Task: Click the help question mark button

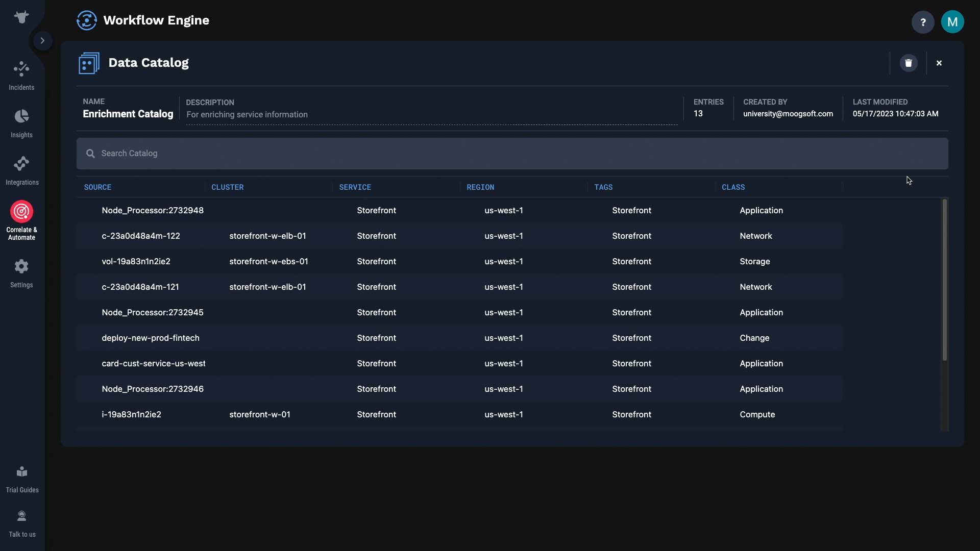Action: point(923,22)
